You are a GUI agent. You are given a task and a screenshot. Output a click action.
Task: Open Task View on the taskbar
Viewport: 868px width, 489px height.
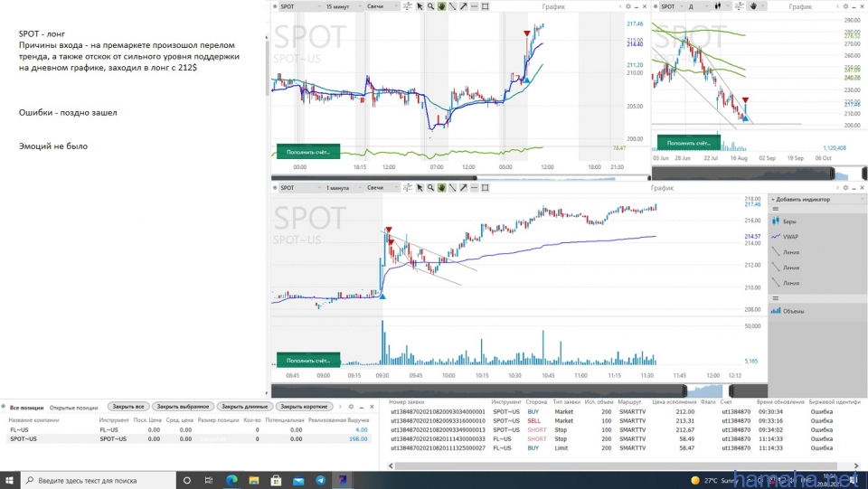coord(209,480)
